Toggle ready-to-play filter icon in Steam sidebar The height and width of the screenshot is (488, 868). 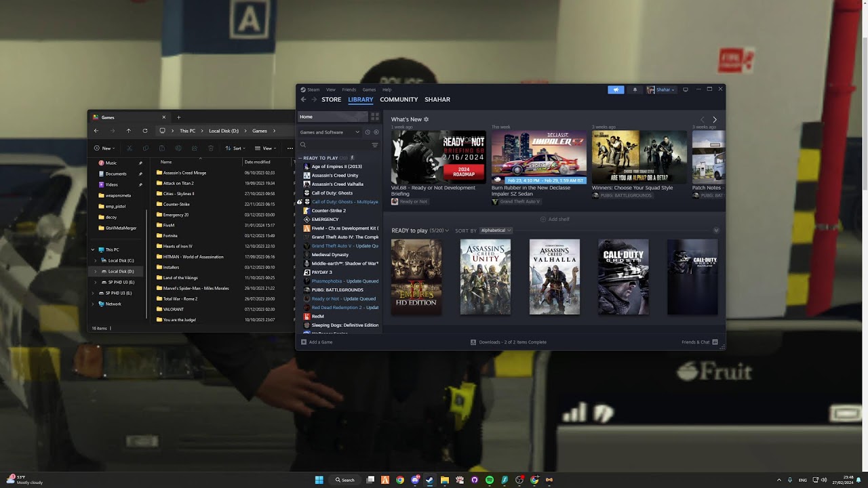point(376,132)
